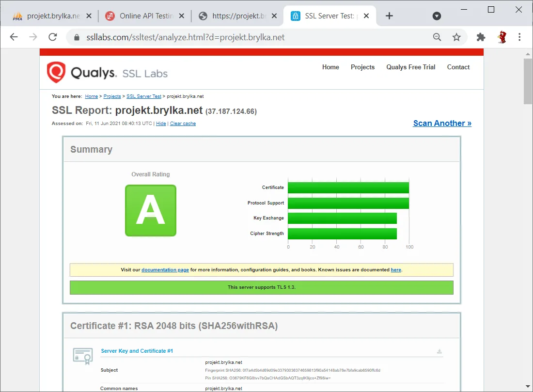Click the Protocol Support score bar
Viewport: 533px width, 392px height.
coord(348,203)
